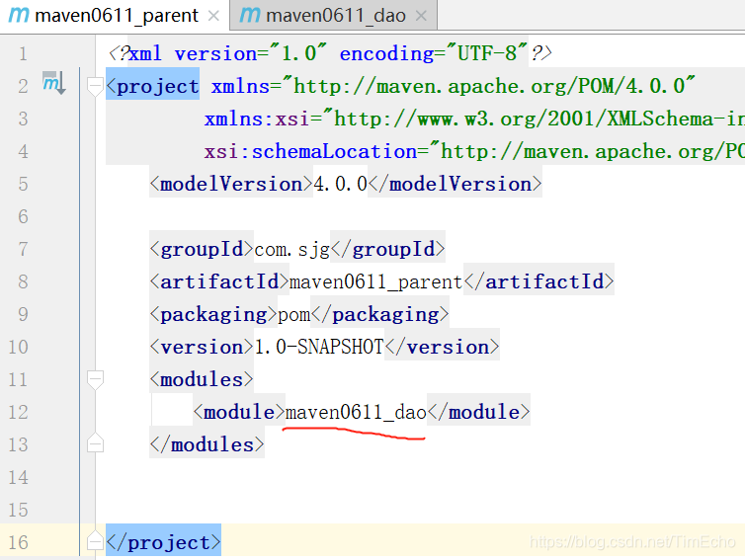Click the encoding UTF-8 value on line 1

[487, 53]
